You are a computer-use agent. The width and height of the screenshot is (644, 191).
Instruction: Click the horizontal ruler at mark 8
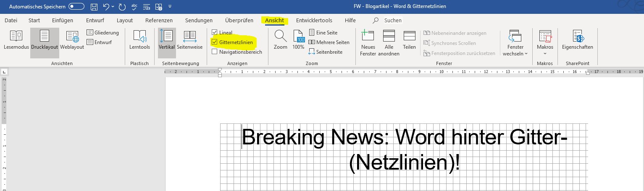coord(397,72)
